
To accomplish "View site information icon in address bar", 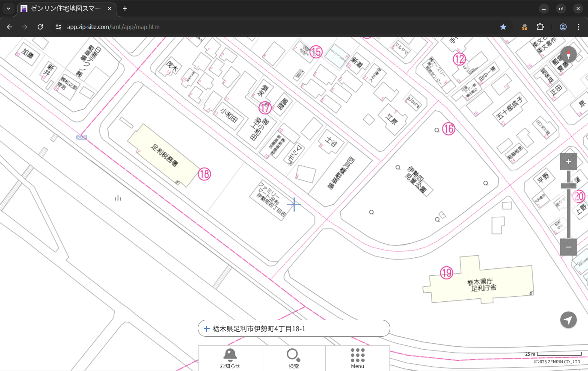I will [x=59, y=27].
